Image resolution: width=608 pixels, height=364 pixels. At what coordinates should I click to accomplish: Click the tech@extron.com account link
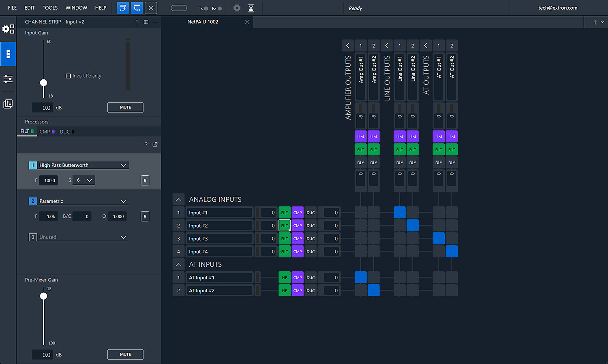click(558, 8)
